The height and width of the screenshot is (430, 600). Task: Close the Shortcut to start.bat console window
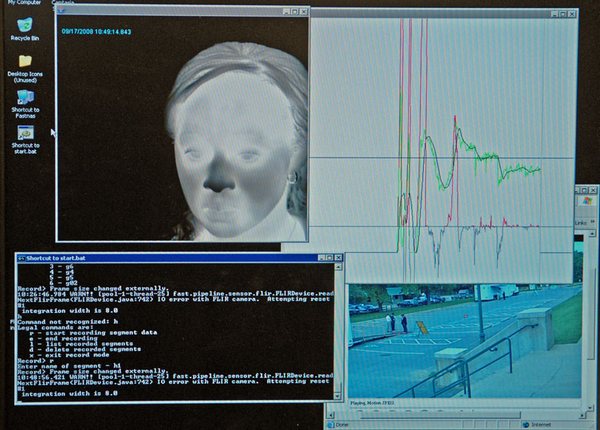tap(335, 260)
